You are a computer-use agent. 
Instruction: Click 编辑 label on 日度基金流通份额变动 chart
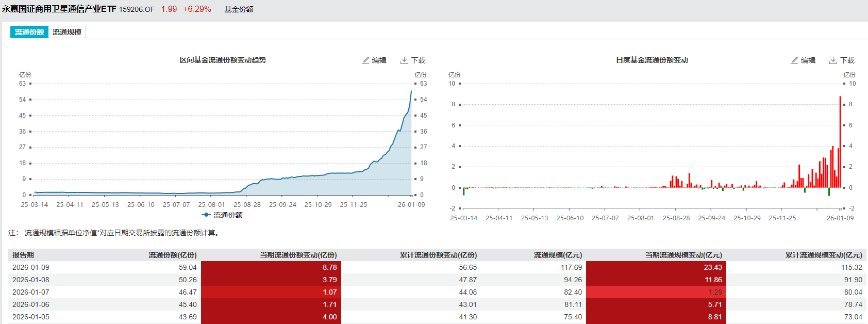point(808,60)
